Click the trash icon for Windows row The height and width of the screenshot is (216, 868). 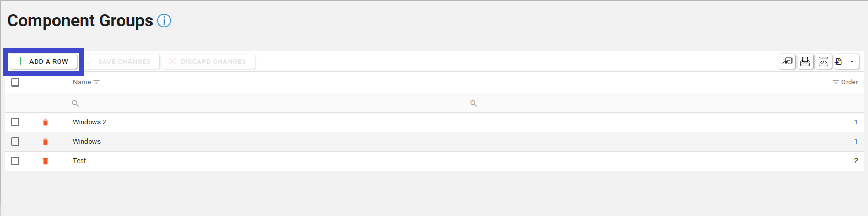click(x=45, y=142)
